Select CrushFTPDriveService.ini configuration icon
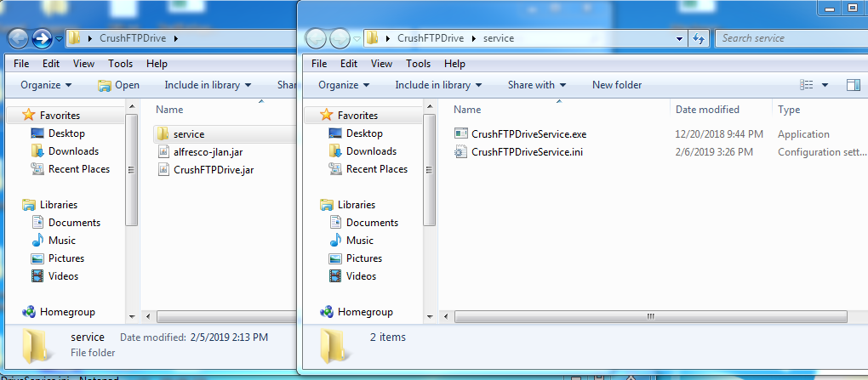The height and width of the screenshot is (380, 868). click(460, 152)
